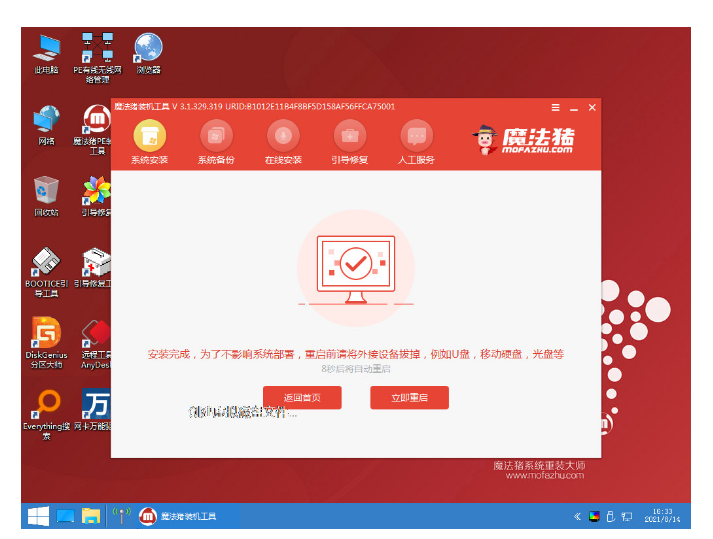Click the Windows Start button

(38, 516)
